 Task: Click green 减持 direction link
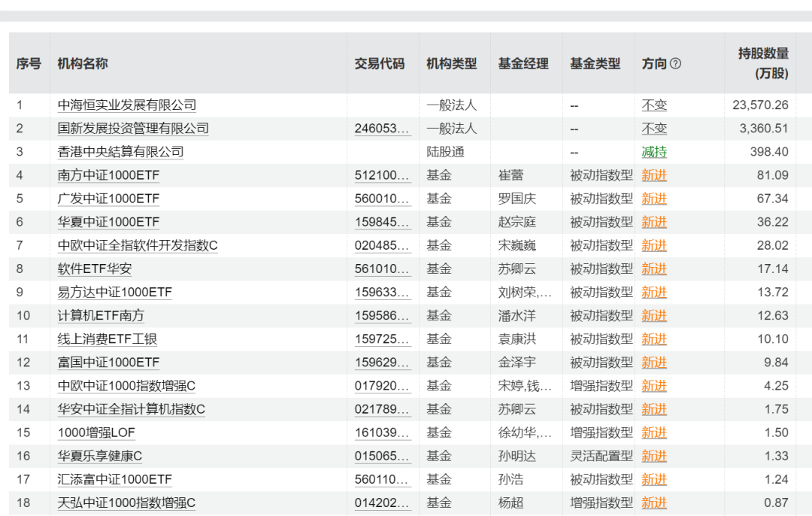coord(654,152)
